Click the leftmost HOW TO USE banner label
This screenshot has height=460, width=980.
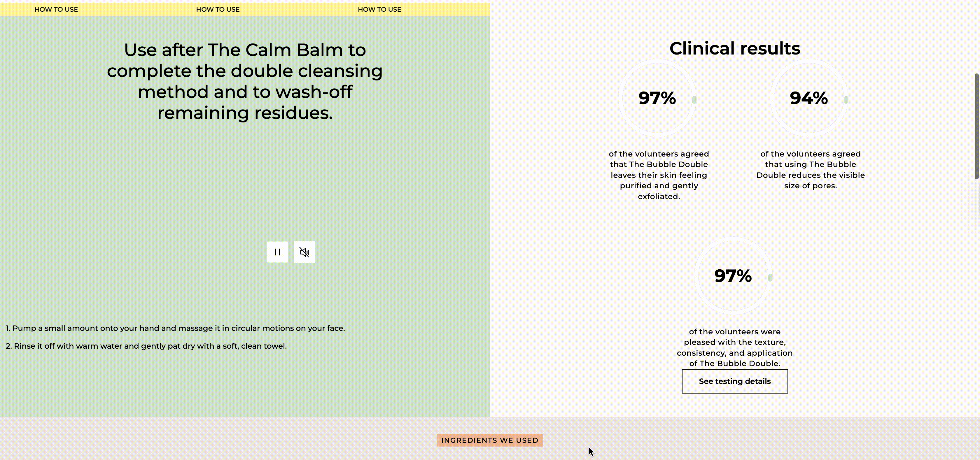56,10
